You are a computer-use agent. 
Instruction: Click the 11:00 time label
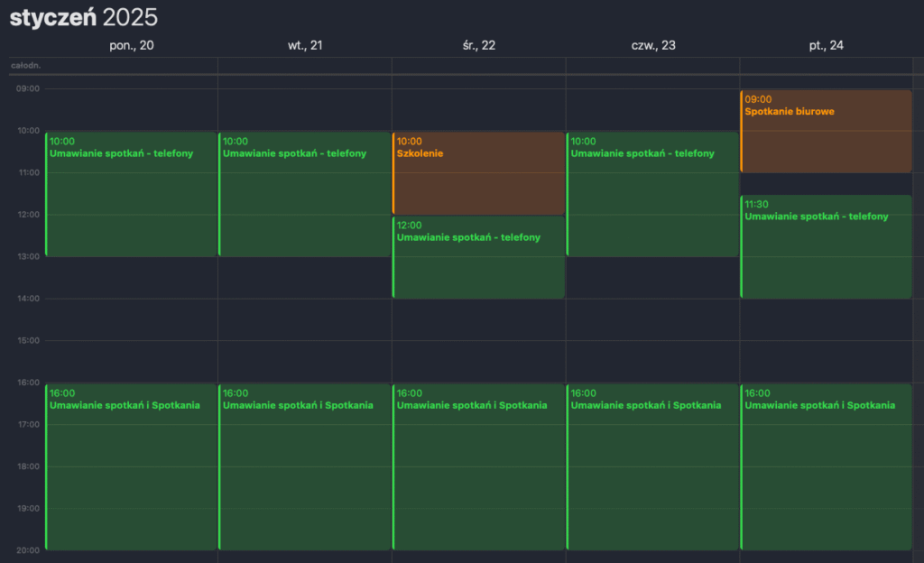[x=28, y=172]
